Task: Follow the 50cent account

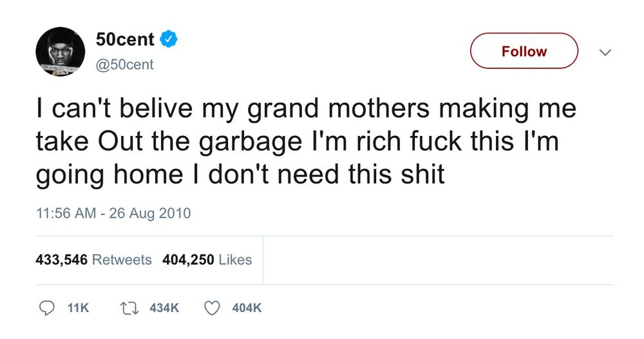Action: [524, 51]
